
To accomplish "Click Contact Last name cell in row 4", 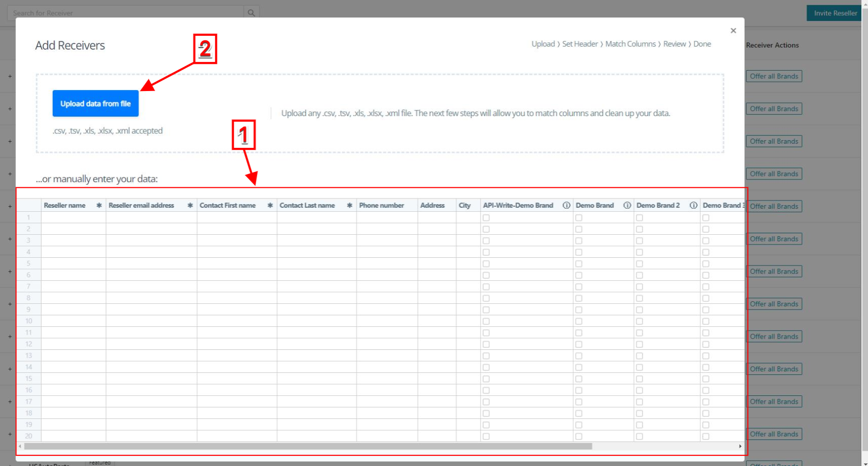I will 317,252.
